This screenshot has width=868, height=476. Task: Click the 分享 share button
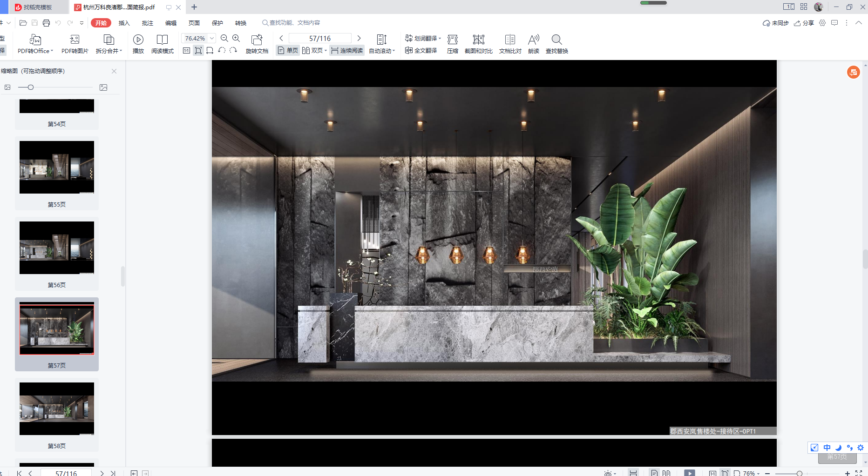(x=804, y=23)
